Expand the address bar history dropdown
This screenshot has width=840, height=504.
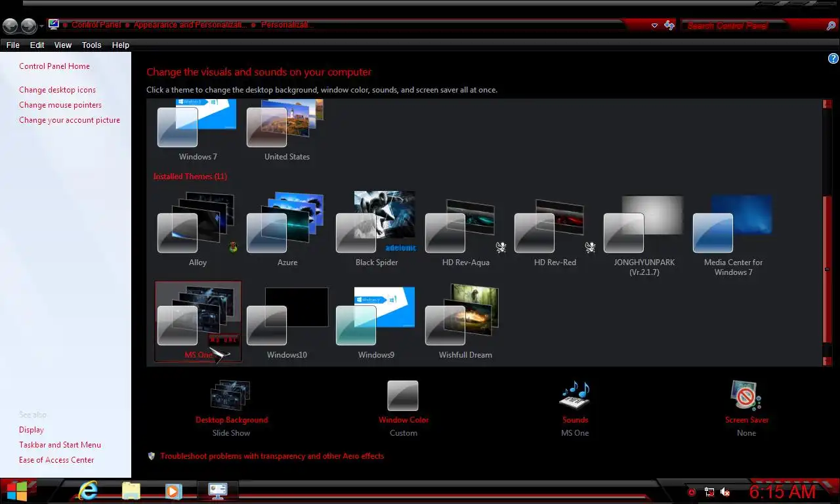tap(654, 26)
